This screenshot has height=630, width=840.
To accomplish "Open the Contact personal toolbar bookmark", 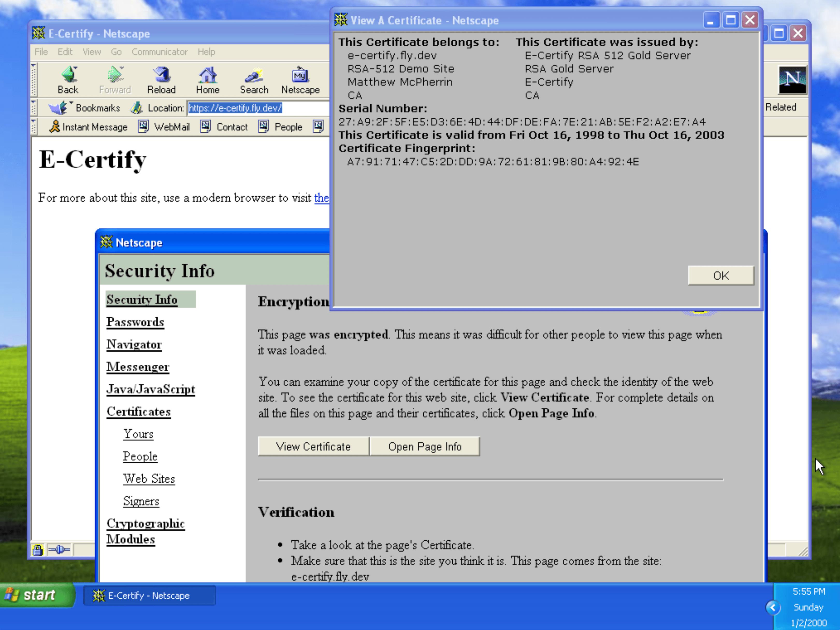I will point(224,126).
